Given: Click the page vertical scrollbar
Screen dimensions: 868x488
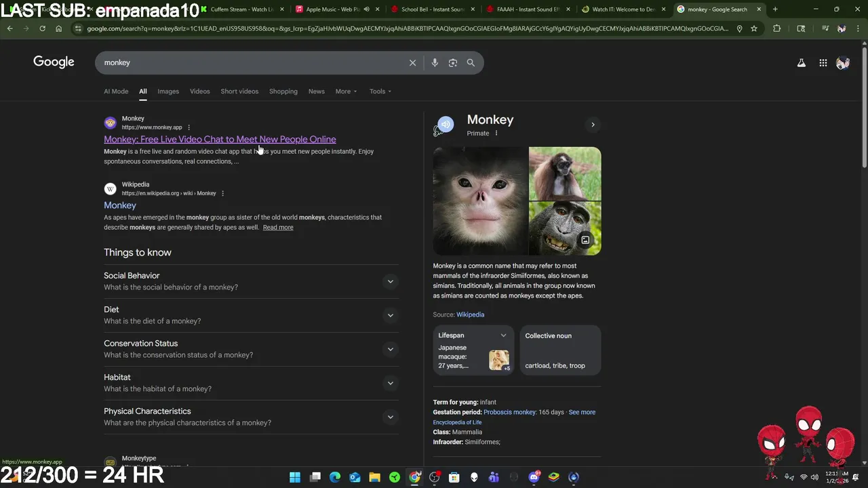Looking at the screenshot, I should [x=864, y=108].
